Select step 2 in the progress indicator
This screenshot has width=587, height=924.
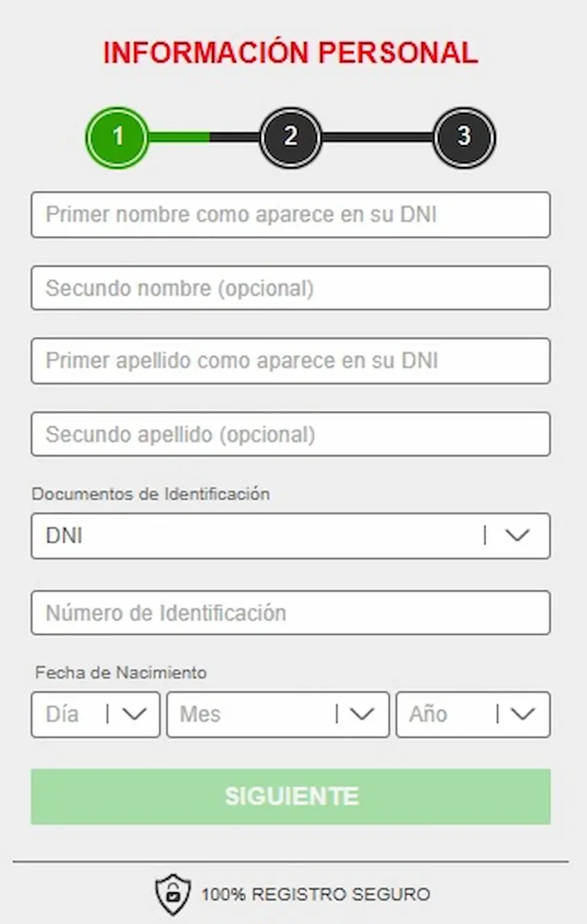291,138
